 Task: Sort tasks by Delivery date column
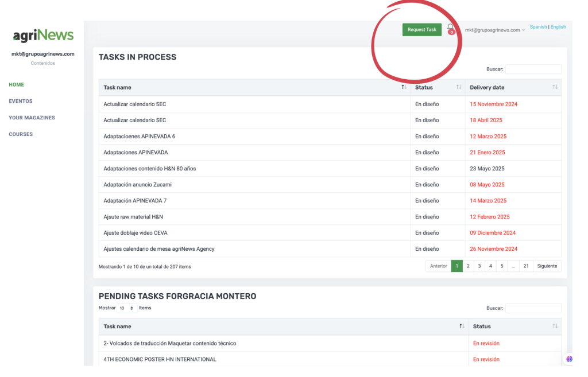(555, 87)
